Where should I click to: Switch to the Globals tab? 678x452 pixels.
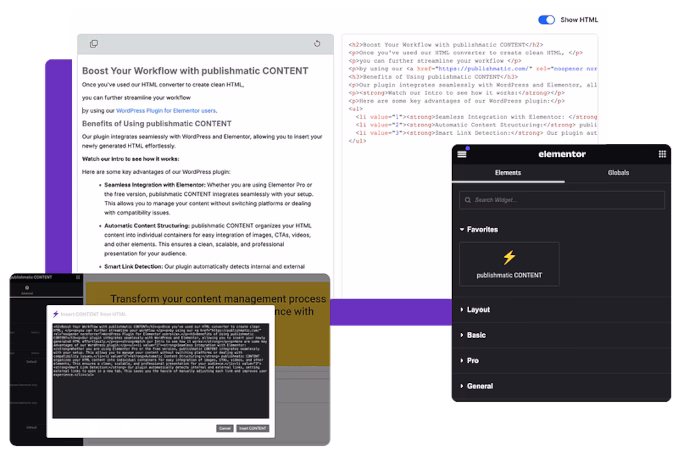618,173
